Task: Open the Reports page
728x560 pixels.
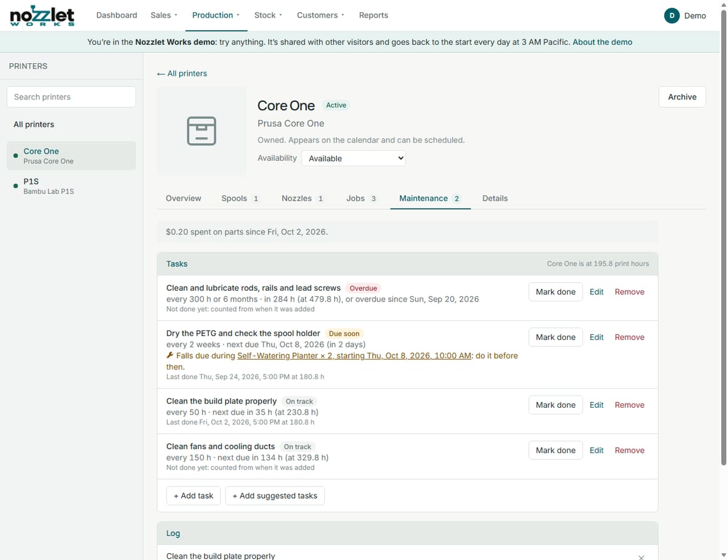Action: [x=374, y=15]
